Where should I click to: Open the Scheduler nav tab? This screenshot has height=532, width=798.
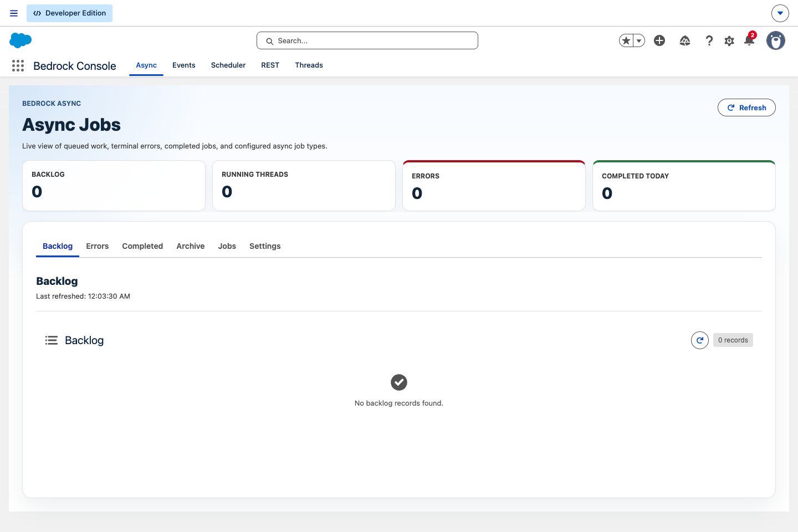coord(228,65)
